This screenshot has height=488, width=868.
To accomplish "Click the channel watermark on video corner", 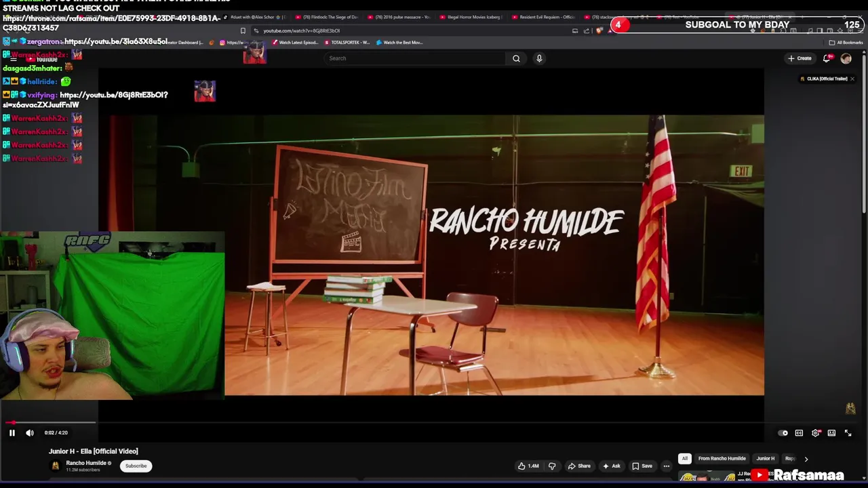I will tap(850, 408).
